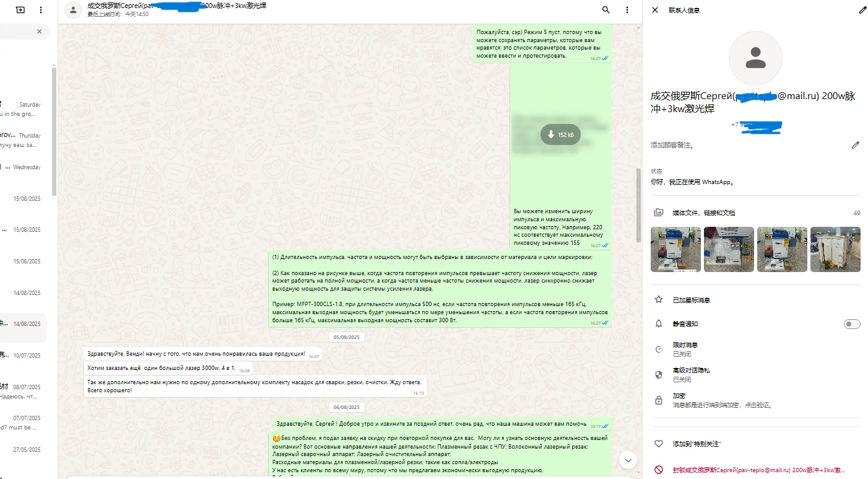Viewport: 868px width, 479px height.
Task: Block this contact via the red block icon
Action: tap(659, 470)
